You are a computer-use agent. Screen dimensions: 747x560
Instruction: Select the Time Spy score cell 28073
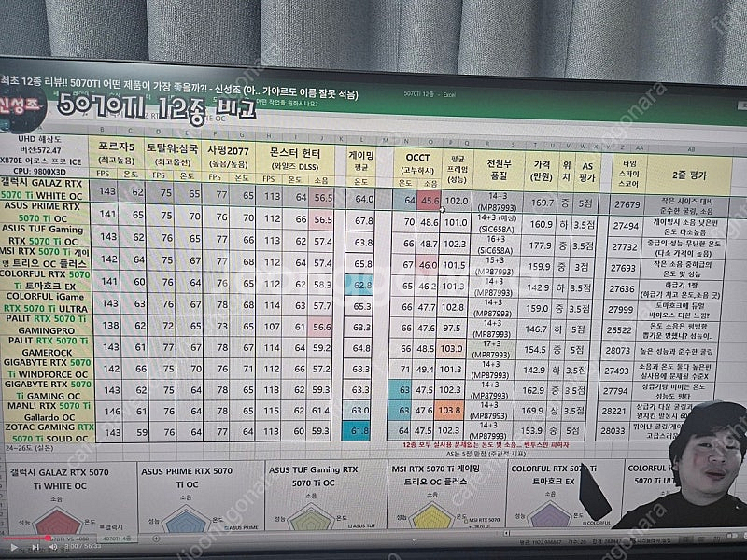click(x=617, y=351)
